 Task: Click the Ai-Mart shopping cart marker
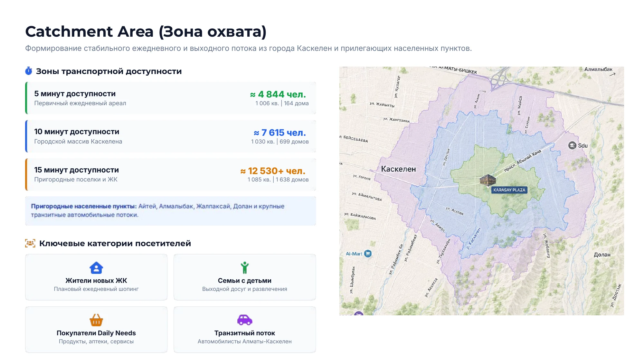pos(368,254)
